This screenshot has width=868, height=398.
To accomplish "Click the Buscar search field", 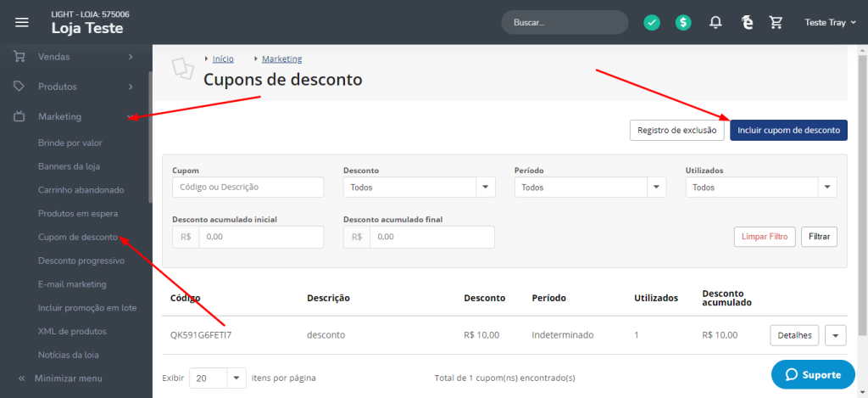I will (x=565, y=23).
